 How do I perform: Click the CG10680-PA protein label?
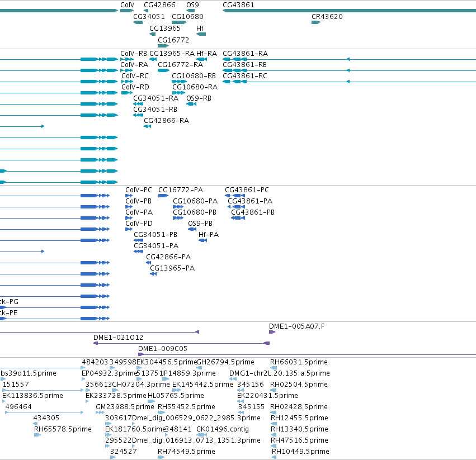(195, 201)
